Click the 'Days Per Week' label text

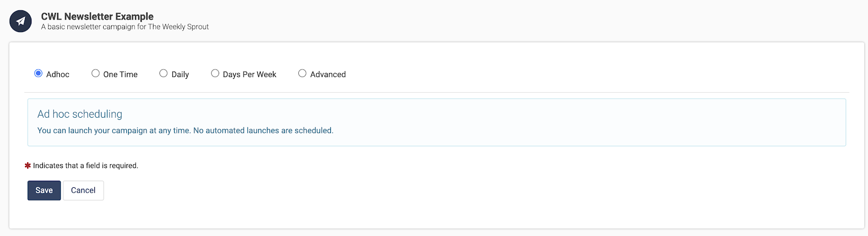tap(250, 74)
